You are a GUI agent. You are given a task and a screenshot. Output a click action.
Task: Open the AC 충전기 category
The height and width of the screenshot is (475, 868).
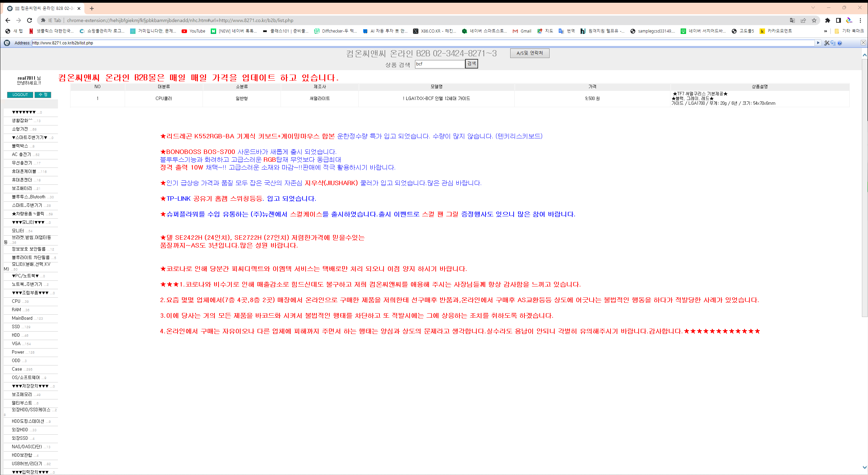pos(21,154)
